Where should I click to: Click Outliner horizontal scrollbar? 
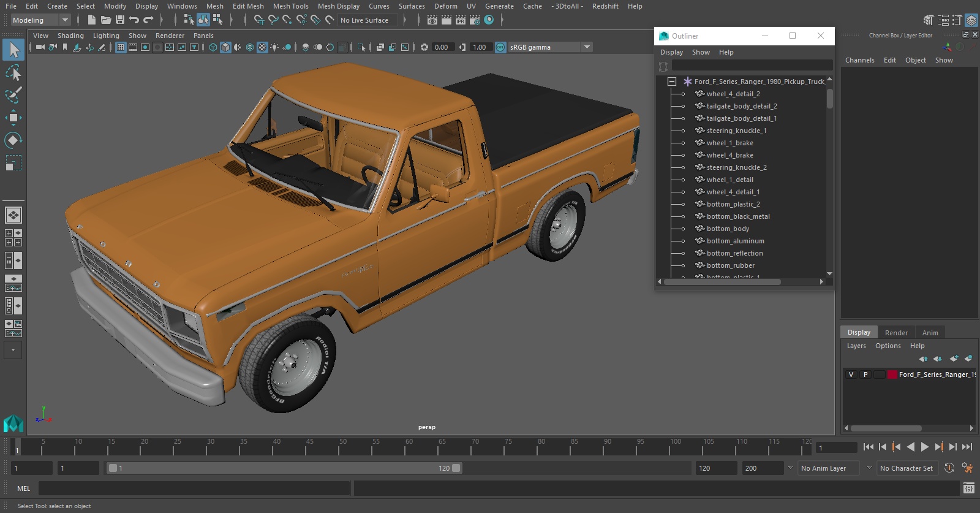(x=722, y=282)
